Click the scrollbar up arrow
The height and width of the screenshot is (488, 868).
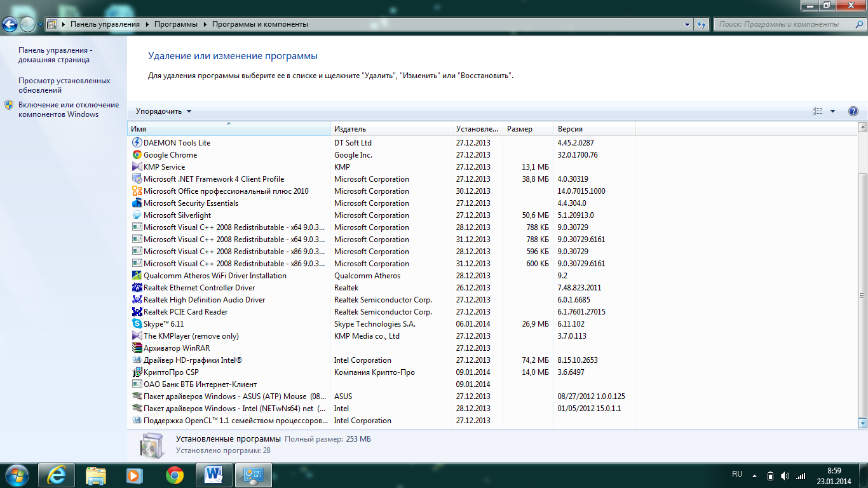862,128
